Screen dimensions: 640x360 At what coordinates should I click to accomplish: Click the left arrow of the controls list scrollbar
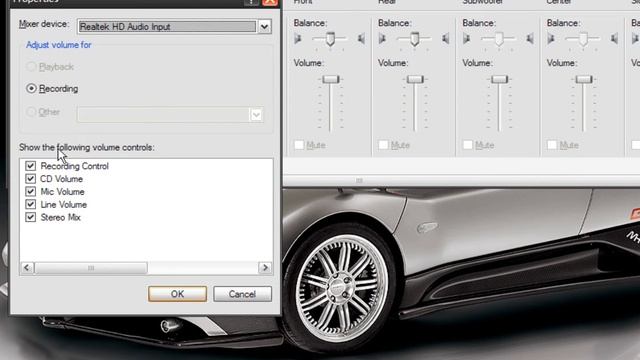click(27, 268)
